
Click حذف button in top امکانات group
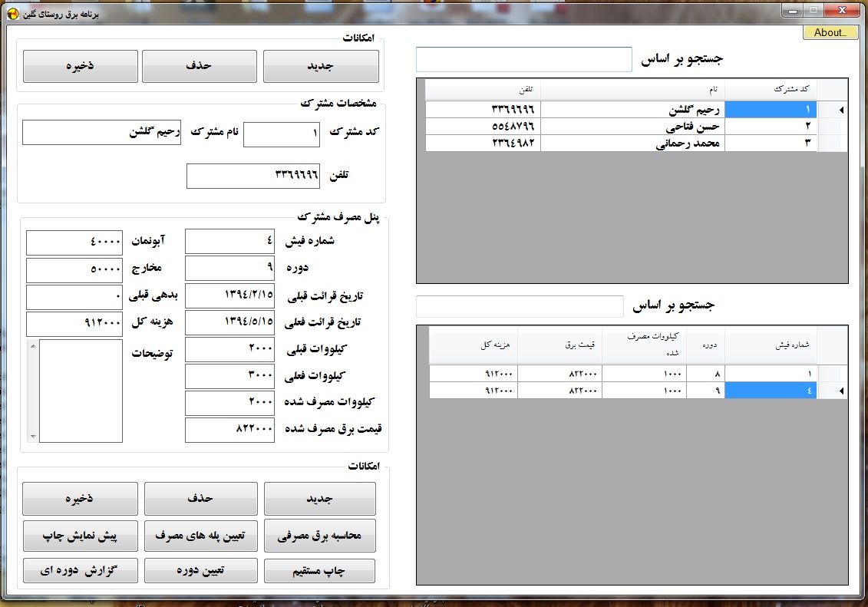(x=200, y=66)
